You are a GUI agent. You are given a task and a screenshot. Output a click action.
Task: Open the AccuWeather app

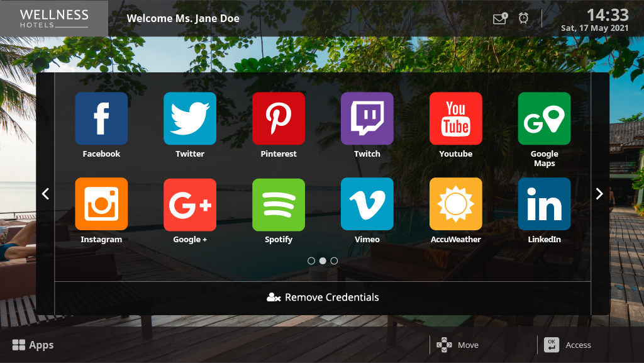click(x=456, y=204)
